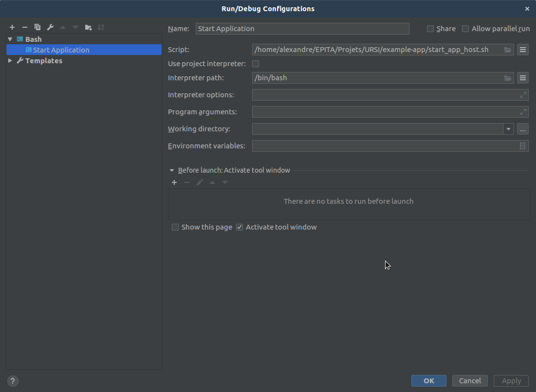Viewport: 536px width, 392px height.
Task: Expand the Templates tree node
Action: coord(10,61)
